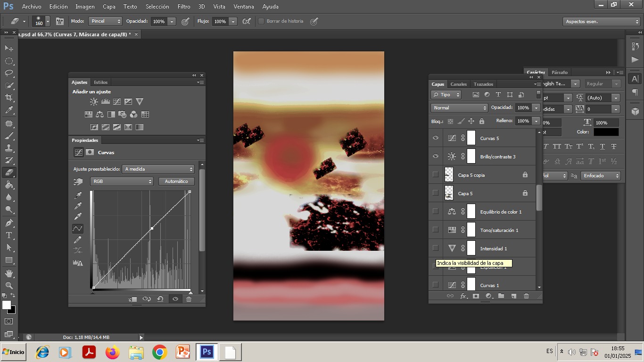The height and width of the screenshot is (362, 644).
Task: Select the Move tool
Action: pyautogui.click(x=9, y=49)
